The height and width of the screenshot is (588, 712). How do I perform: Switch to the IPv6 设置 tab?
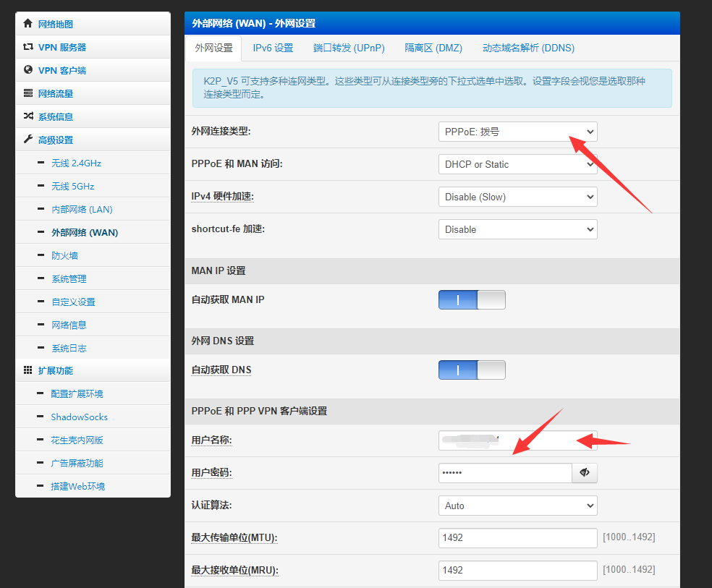click(273, 48)
